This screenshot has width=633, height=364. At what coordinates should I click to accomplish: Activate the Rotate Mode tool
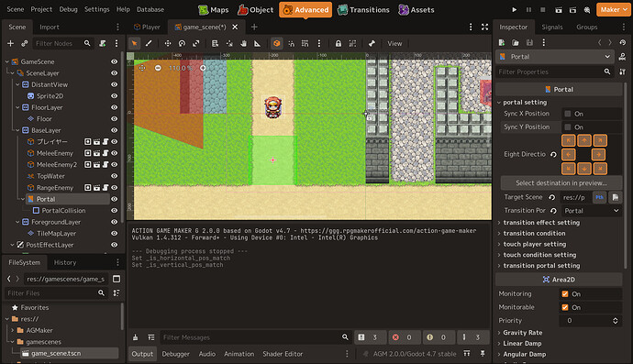182,44
